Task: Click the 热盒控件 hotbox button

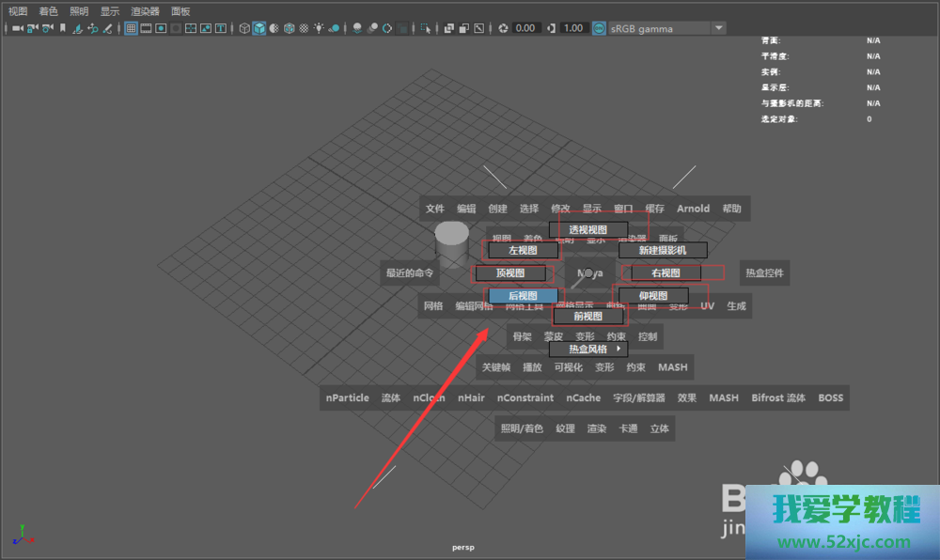Action: (x=764, y=273)
